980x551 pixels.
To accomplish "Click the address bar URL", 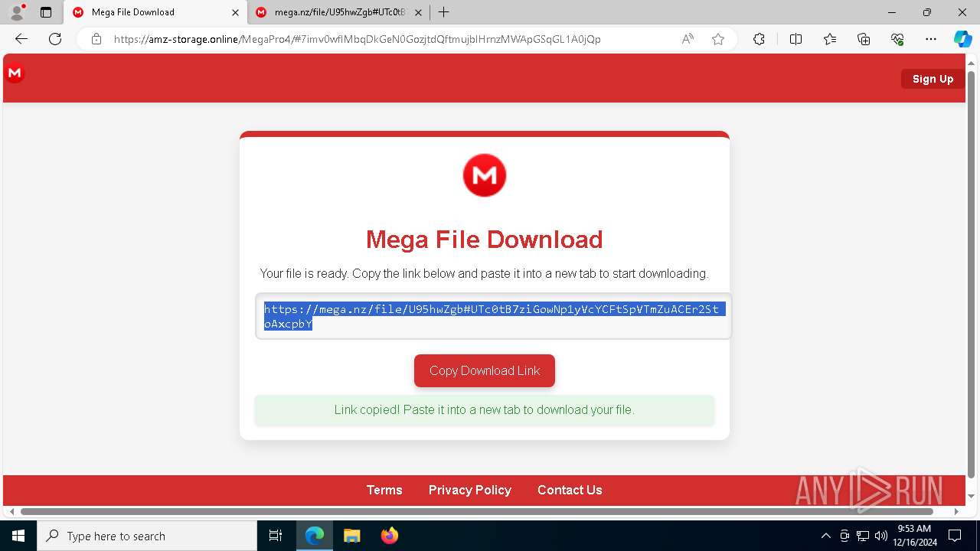I will tap(357, 39).
